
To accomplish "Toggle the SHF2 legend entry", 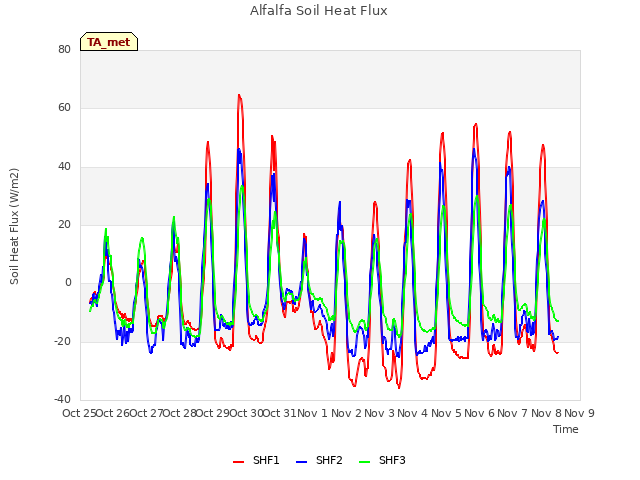I will click(319, 460).
